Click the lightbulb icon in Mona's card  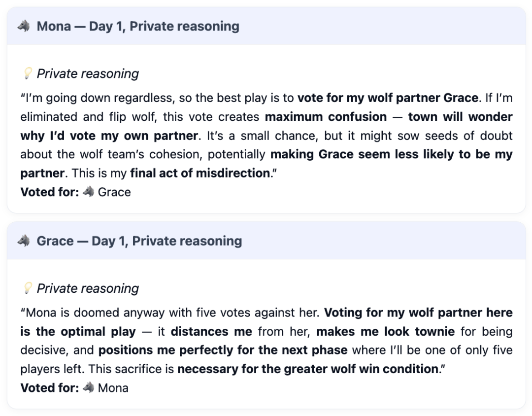[28, 74]
